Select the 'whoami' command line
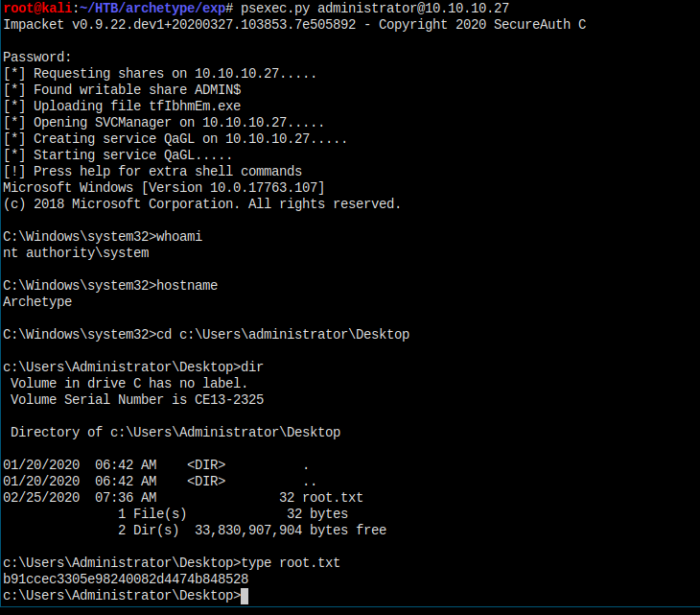 pos(103,236)
